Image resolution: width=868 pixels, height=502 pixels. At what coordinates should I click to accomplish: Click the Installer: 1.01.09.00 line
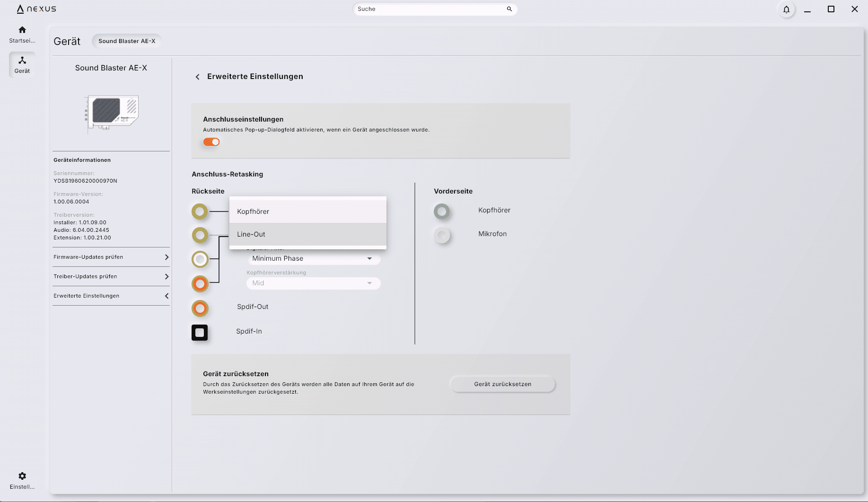point(80,222)
